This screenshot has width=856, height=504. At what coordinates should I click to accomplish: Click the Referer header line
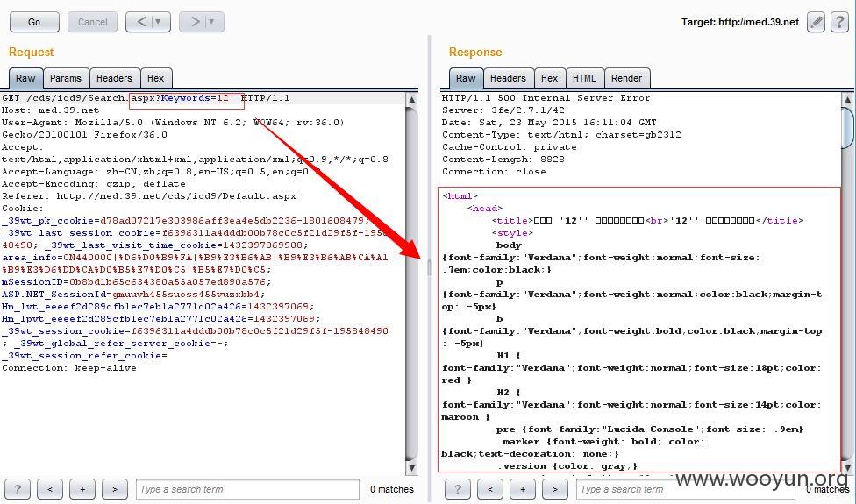(x=149, y=195)
